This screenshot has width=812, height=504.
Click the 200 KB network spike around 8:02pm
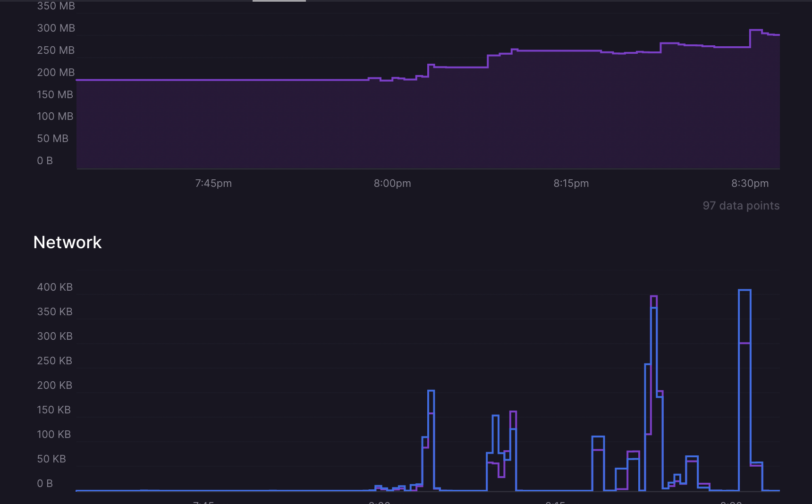(431, 391)
